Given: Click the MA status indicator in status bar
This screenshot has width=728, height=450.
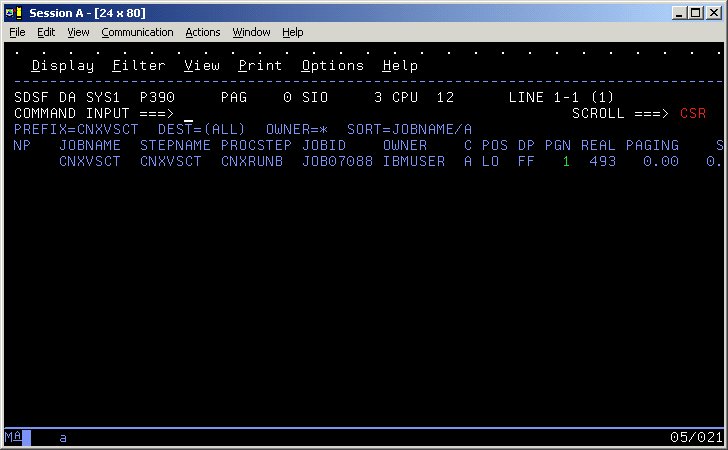Looking at the screenshot, I should point(11,438).
